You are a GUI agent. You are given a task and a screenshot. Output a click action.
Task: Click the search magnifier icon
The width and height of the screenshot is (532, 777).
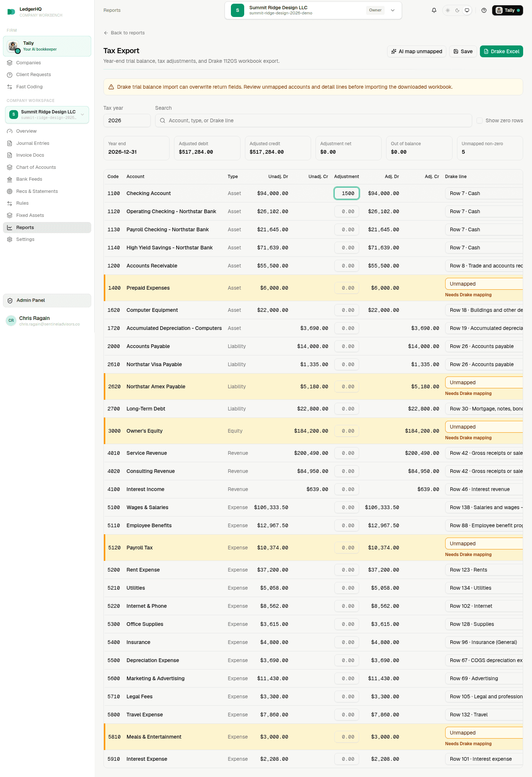pos(163,120)
